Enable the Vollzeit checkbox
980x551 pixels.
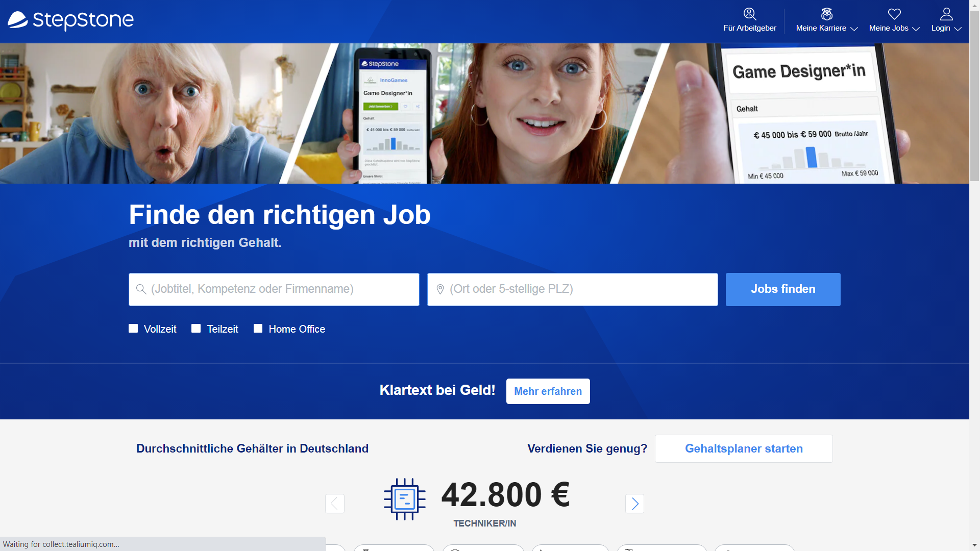(x=133, y=329)
